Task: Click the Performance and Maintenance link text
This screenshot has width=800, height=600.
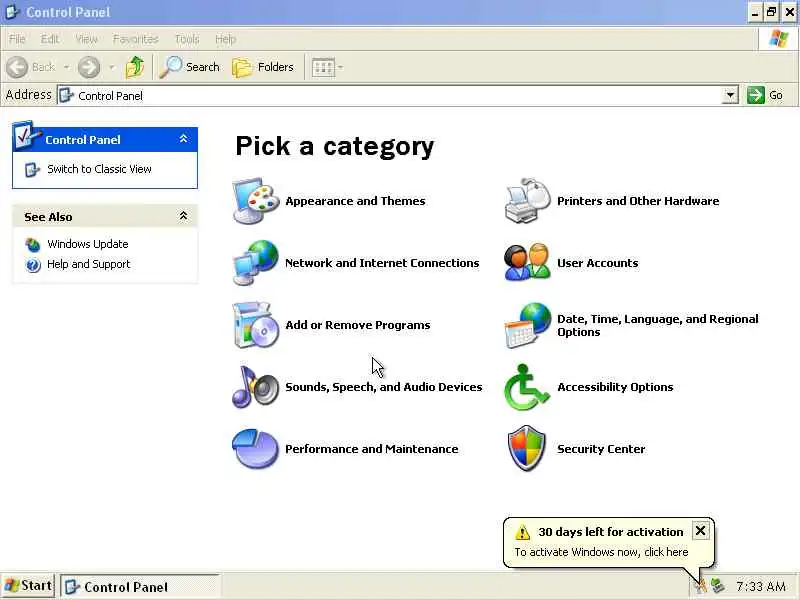Action: [371, 449]
